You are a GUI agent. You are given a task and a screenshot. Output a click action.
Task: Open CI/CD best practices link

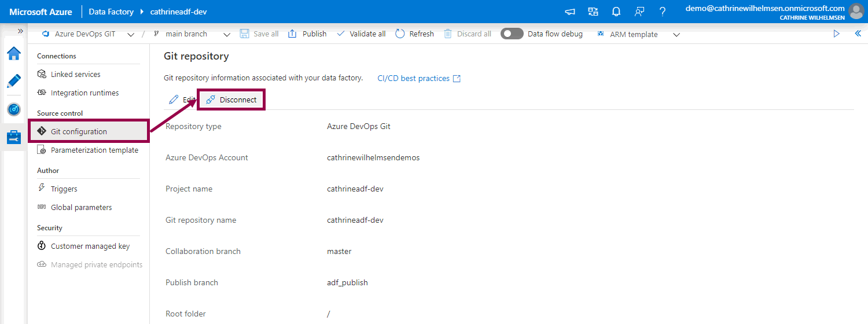[418, 79]
